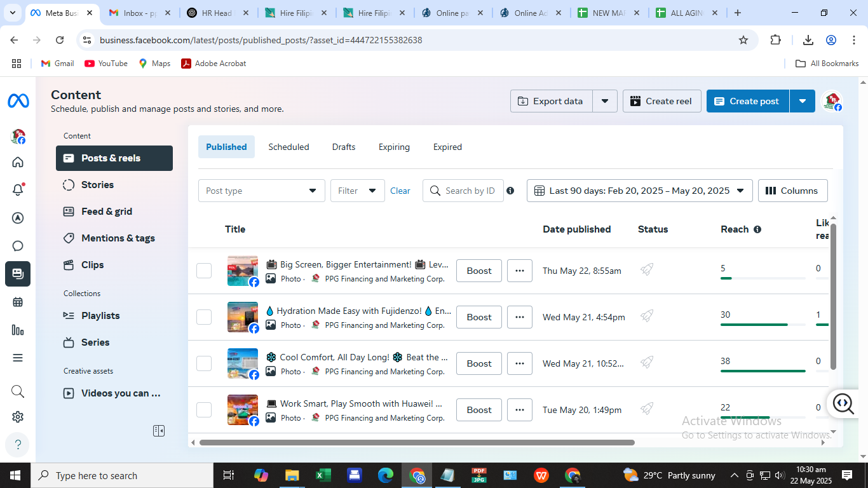The image size is (868, 488).
Task: Open Stories in the content menu
Action: [114, 185]
